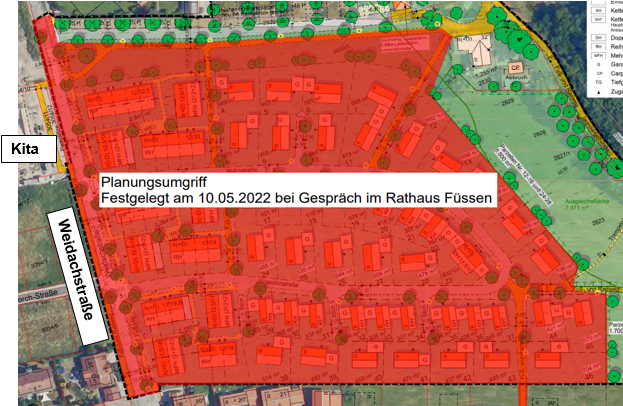Click lot number '27'

(380, 283)
